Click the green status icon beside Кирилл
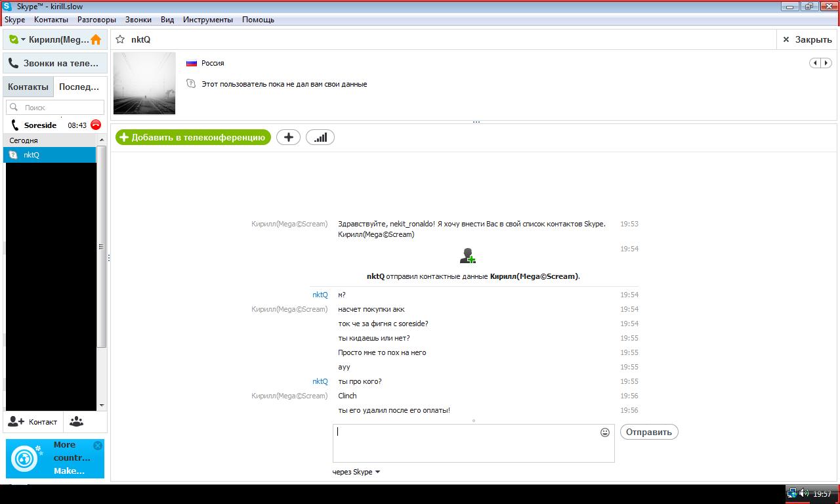Screen dimensions: 840x504 (x=14, y=40)
